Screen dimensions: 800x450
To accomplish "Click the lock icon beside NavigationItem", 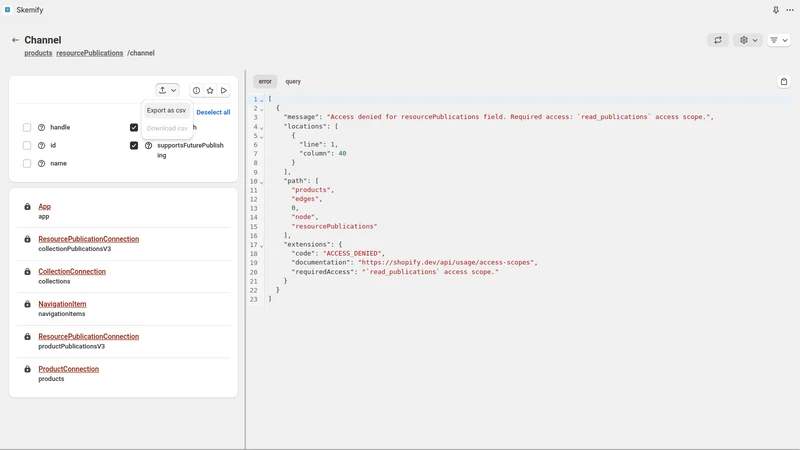I will point(28,304).
